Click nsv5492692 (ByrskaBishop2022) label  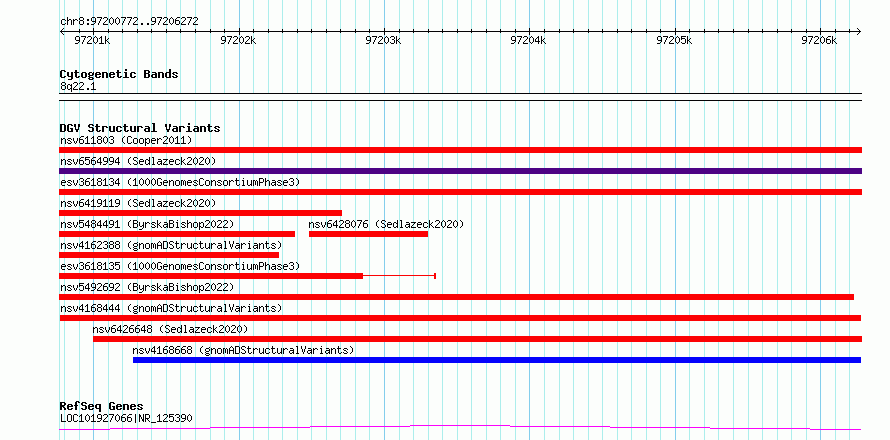tap(146, 287)
